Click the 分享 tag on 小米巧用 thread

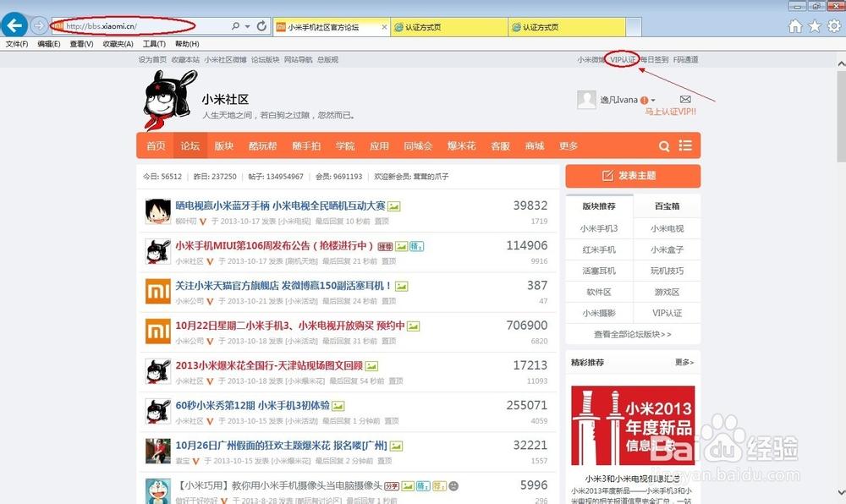click(x=392, y=486)
